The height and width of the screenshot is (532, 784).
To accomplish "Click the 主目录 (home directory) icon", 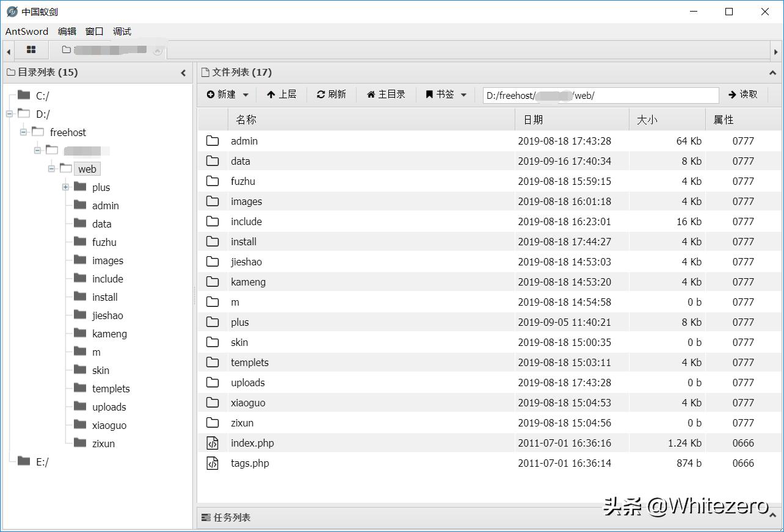I will pyautogui.click(x=371, y=94).
